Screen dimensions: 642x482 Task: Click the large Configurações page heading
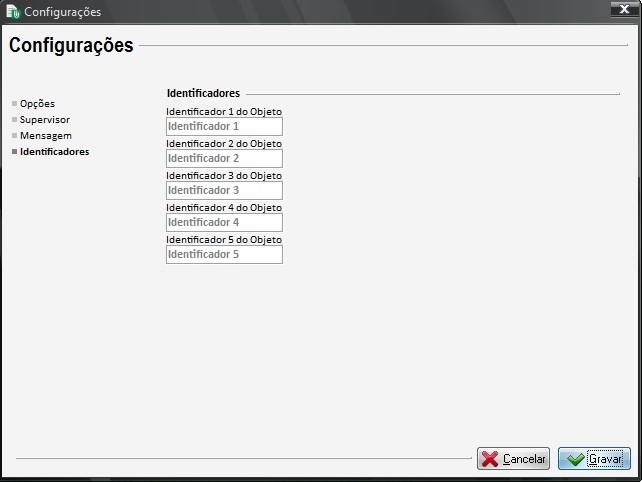point(71,46)
